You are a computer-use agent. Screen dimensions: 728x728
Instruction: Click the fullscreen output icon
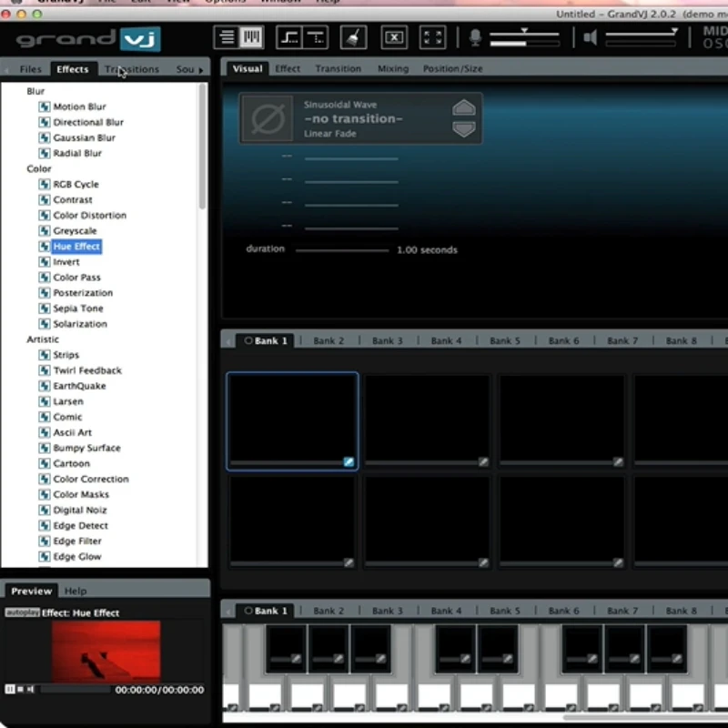click(x=434, y=37)
